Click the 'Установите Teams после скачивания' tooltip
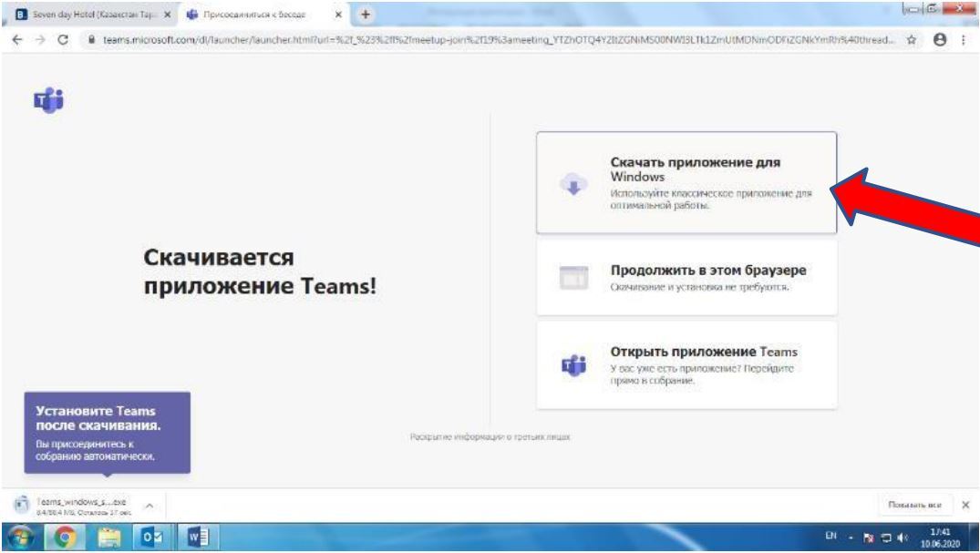 (107, 433)
